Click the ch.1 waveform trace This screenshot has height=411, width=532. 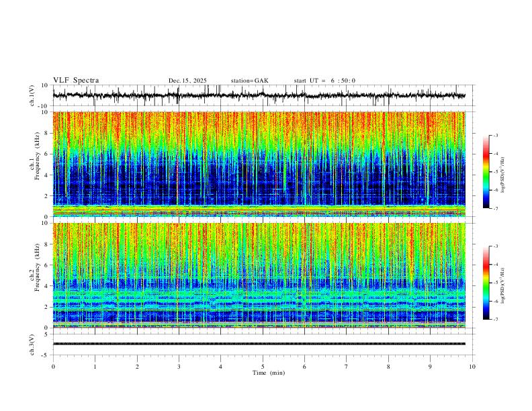(x=259, y=95)
